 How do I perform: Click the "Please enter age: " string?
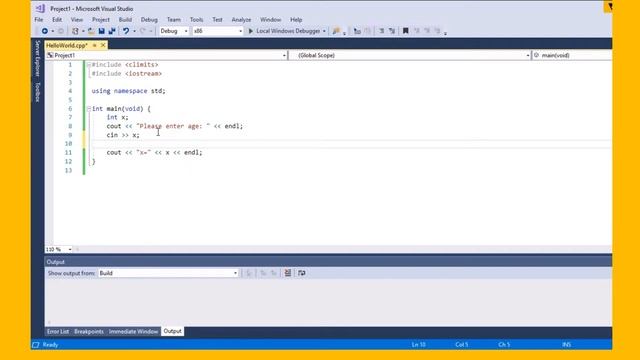point(173,126)
